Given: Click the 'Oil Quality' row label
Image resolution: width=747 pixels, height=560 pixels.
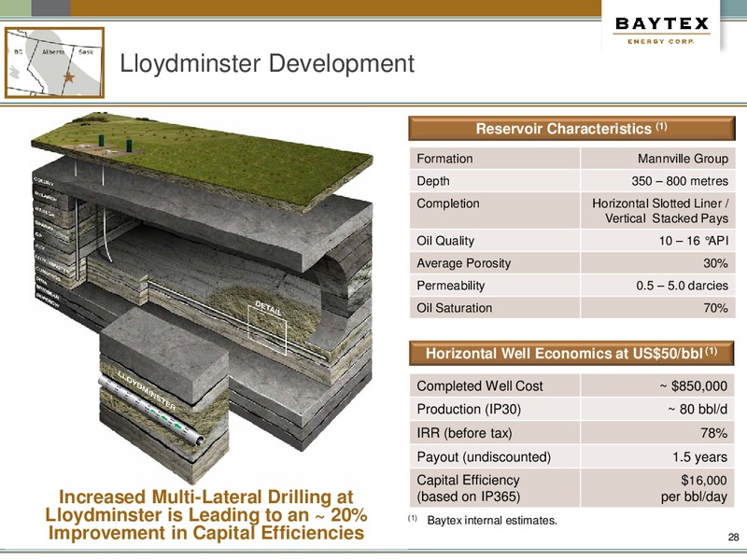Looking at the screenshot, I should click(x=445, y=241).
